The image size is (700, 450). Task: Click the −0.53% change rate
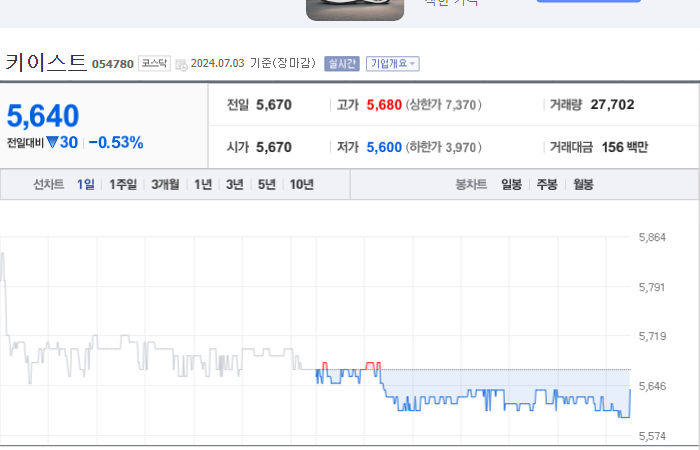pyautogui.click(x=116, y=142)
